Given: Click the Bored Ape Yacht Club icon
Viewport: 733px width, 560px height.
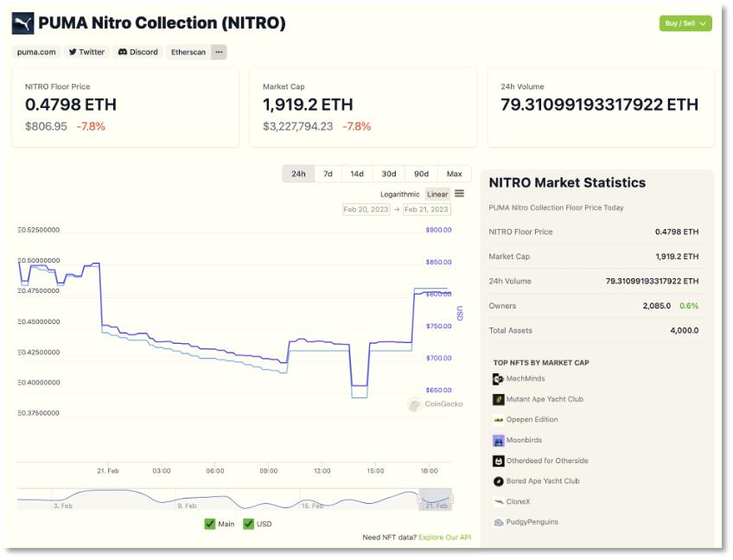Looking at the screenshot, I should point(498,481).
